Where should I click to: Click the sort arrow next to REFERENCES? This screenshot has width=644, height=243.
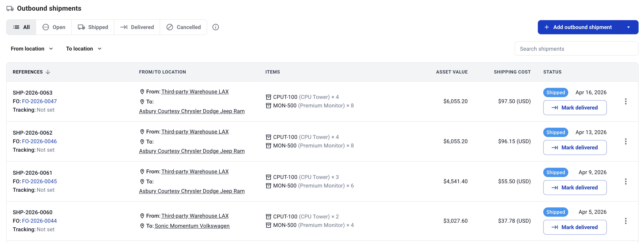point(48,72)
